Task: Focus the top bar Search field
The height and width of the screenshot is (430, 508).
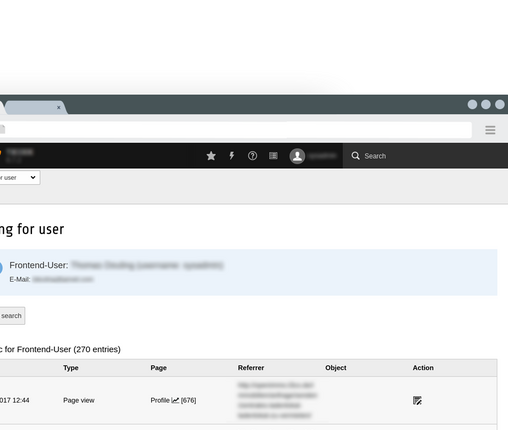Action: pos(425,156)
